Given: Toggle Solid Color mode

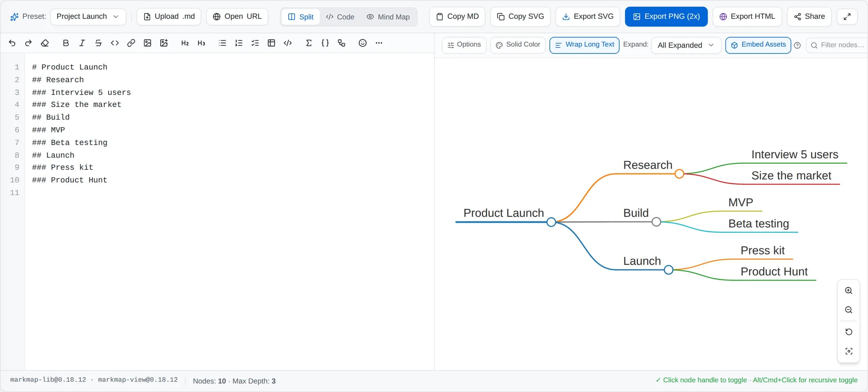Looking at the screenshot, I should tap(518, 45).
